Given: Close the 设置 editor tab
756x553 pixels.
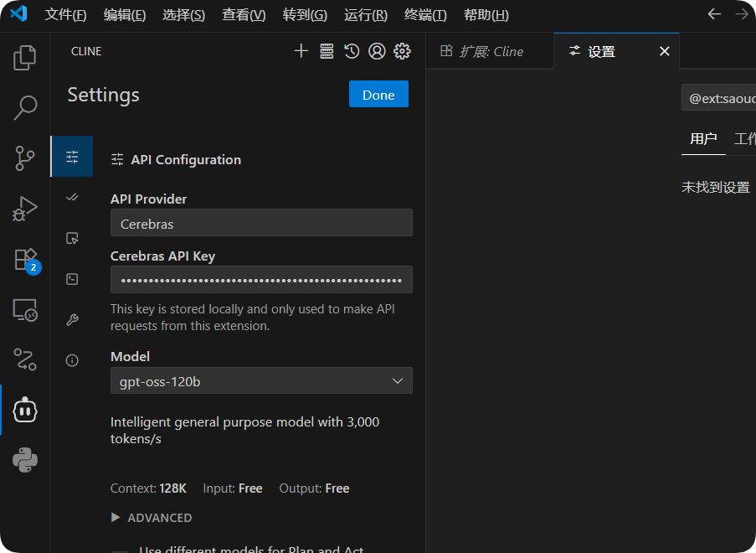Looking at the screenshot, I should click(665, 51).
